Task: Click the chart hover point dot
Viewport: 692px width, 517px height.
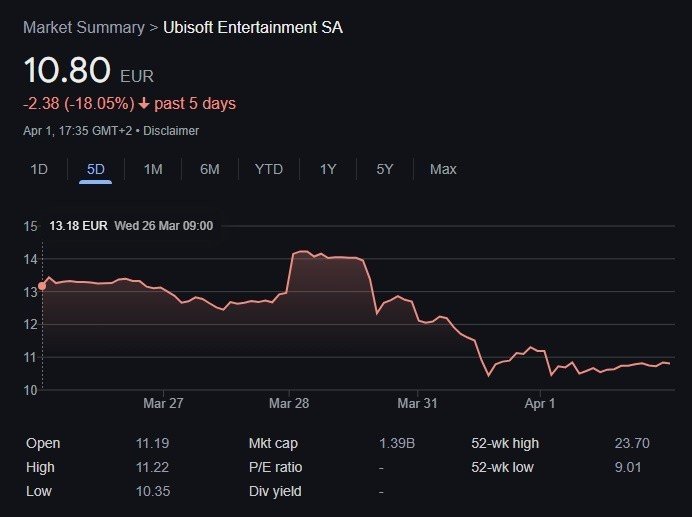Action: pyautogui.click(x=42, y=286)
